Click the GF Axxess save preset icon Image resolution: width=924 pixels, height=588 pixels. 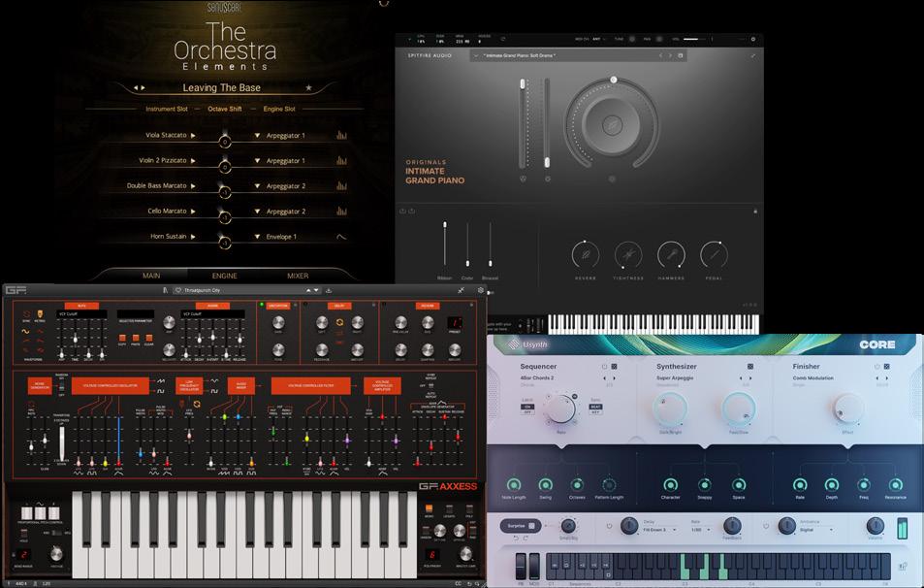tap(329, 290)
